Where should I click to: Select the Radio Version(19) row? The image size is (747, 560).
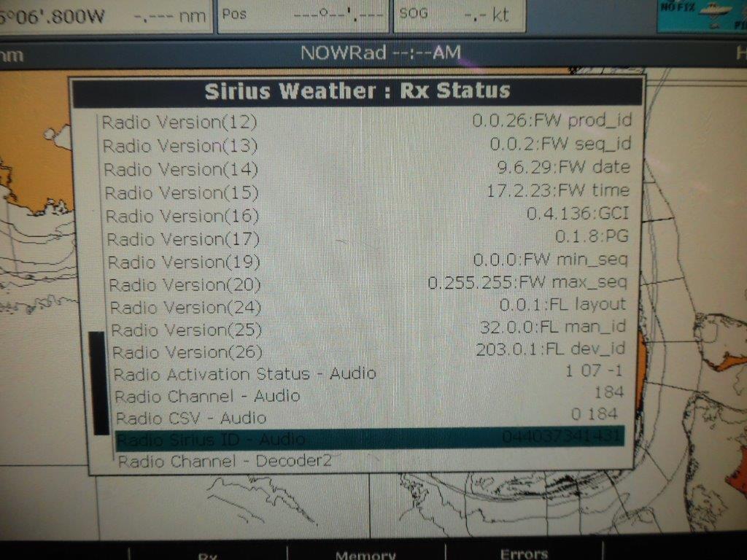pyautogui.click(x=368, y=260)
